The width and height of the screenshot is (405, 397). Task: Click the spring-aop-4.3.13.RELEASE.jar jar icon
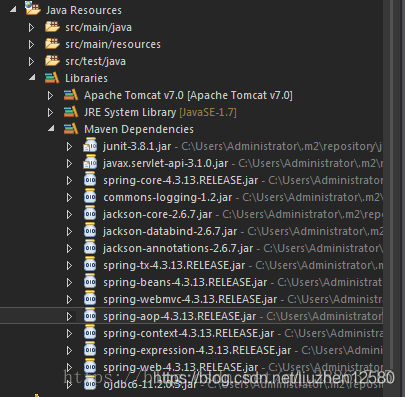pyautogui.click(x=90, y=315)
